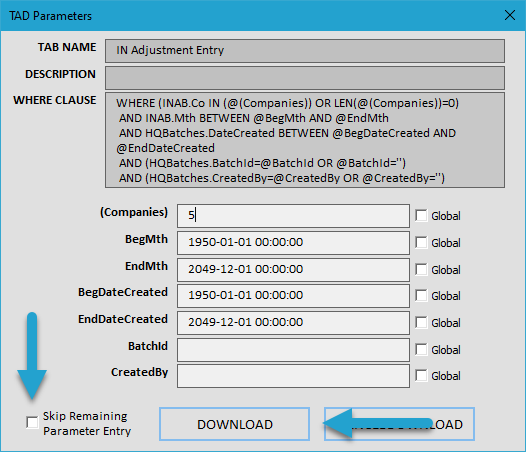
Task: Close the TAD Parameters dialog
Action: pos(510,15)
